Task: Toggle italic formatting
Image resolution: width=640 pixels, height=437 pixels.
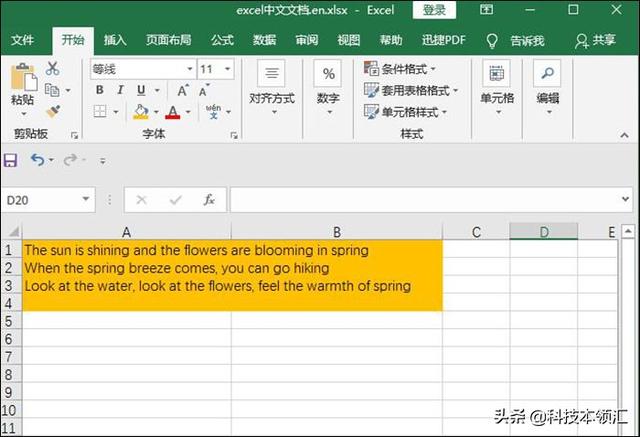Action: pyautogui.click(x=120, y=90)
